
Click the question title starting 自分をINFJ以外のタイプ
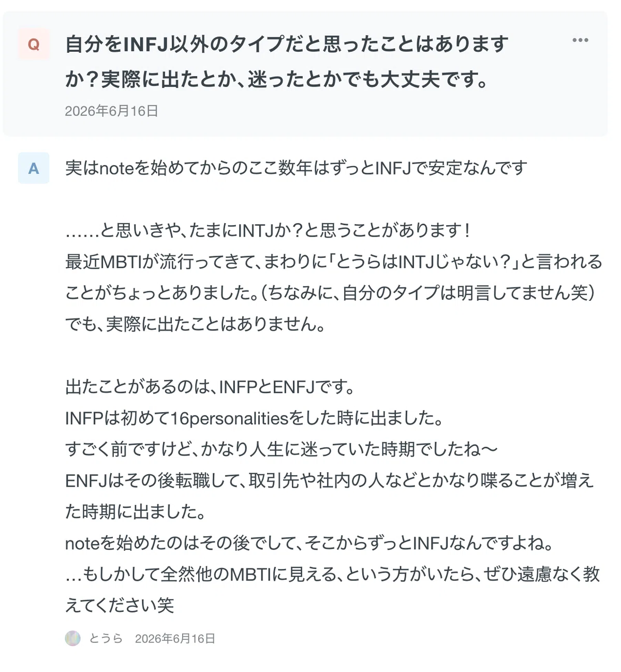[287, 45]
